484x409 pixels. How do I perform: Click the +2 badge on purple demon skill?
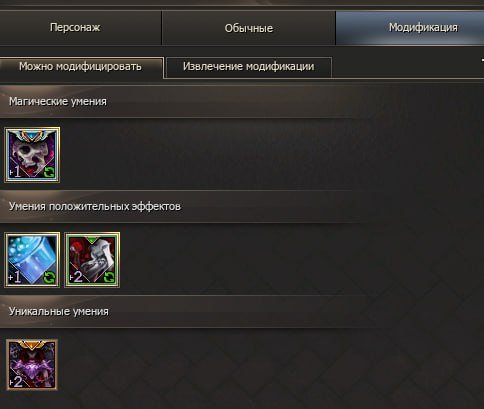coord(16,382)
